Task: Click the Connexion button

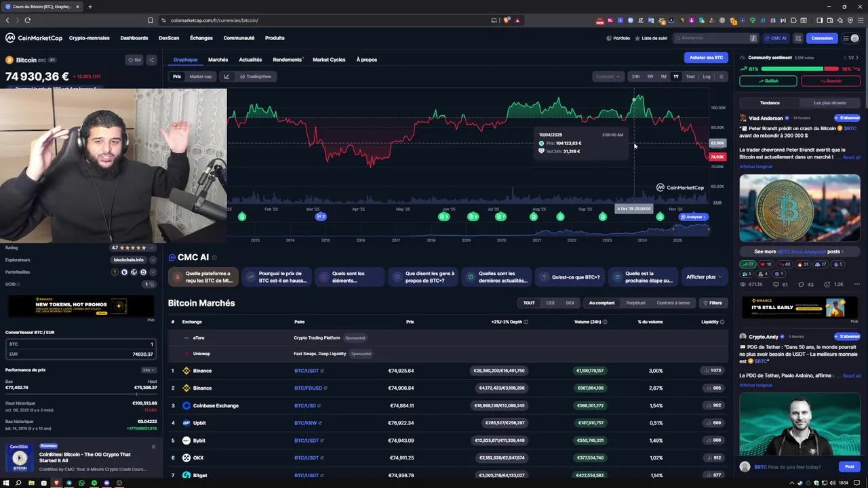Action: (822, 38)
